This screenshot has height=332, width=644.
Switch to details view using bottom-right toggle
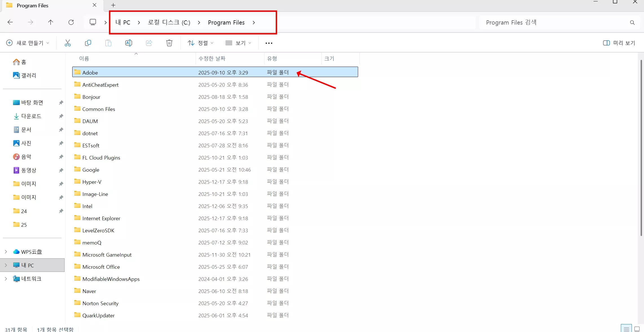coord(626,329)
